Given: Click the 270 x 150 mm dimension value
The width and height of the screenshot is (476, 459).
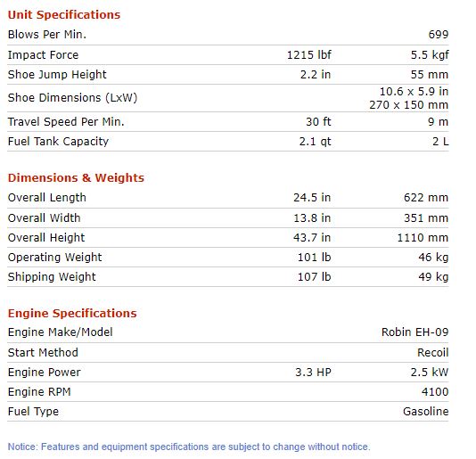Looking at the screenshot, I should (x=408, y=105).
